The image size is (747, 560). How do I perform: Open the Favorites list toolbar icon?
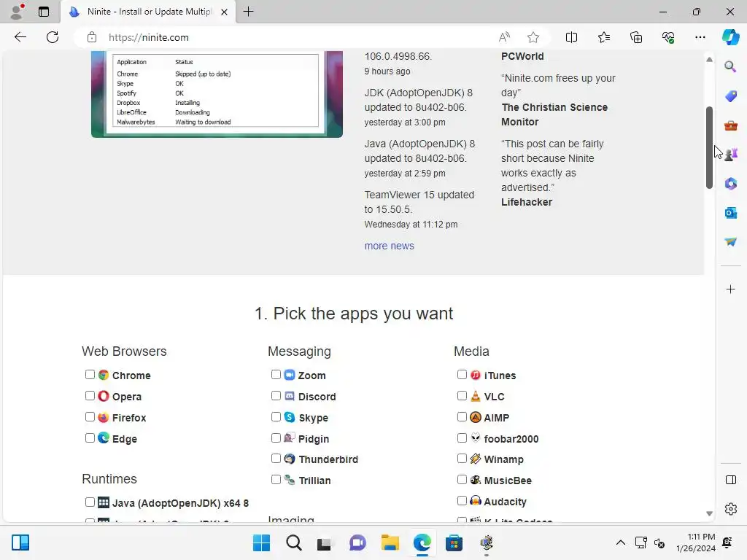(x=603, y=37)
